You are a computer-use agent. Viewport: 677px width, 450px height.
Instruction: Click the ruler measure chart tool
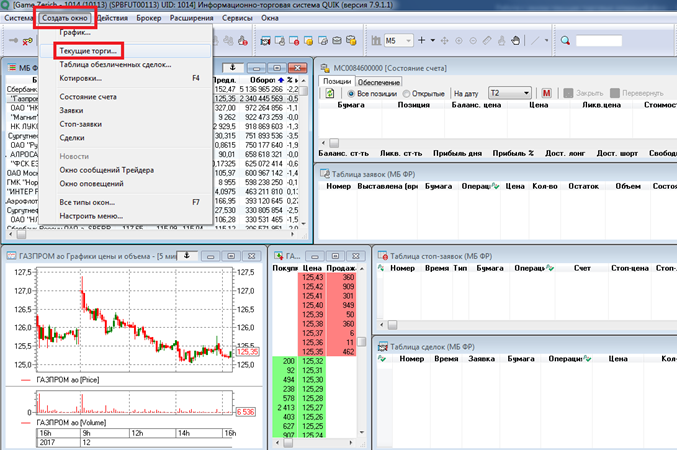point(487,41)
